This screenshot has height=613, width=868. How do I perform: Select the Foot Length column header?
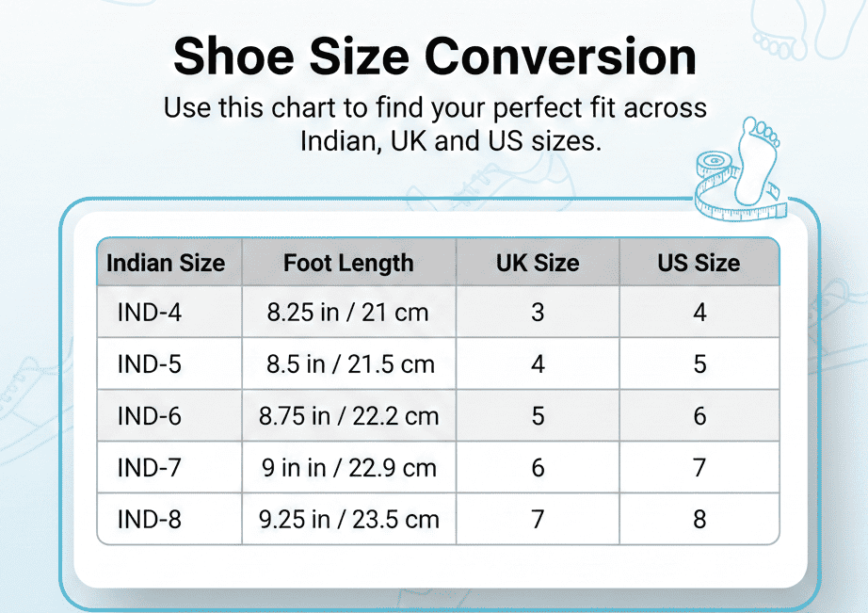348,263
